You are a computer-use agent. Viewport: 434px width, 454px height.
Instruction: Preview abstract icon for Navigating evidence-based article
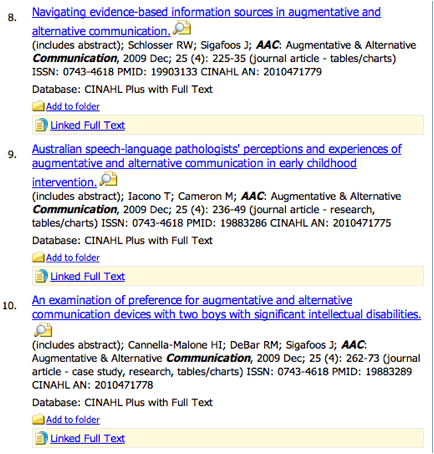182,28
